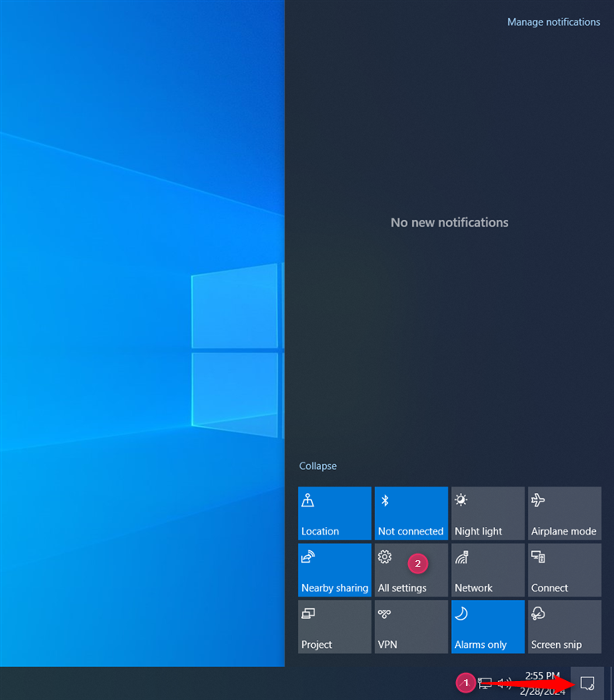Open All settings tile

(x=410, y=570)
